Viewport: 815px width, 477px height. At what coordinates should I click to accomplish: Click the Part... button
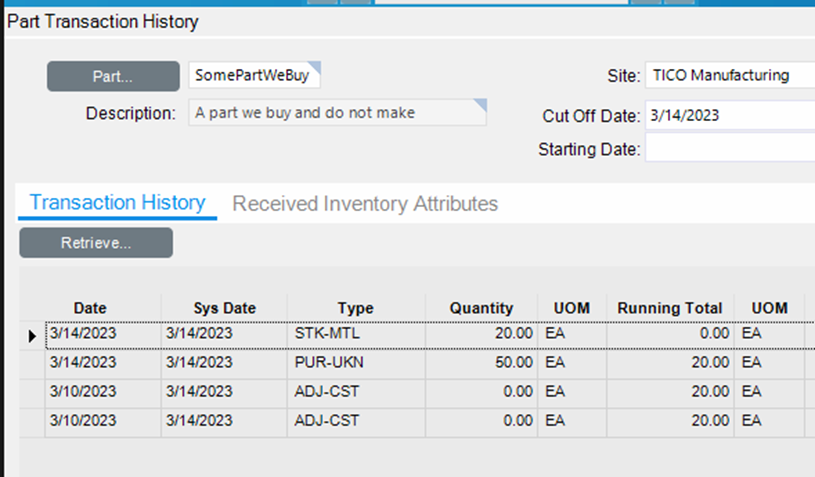[112, 76]
